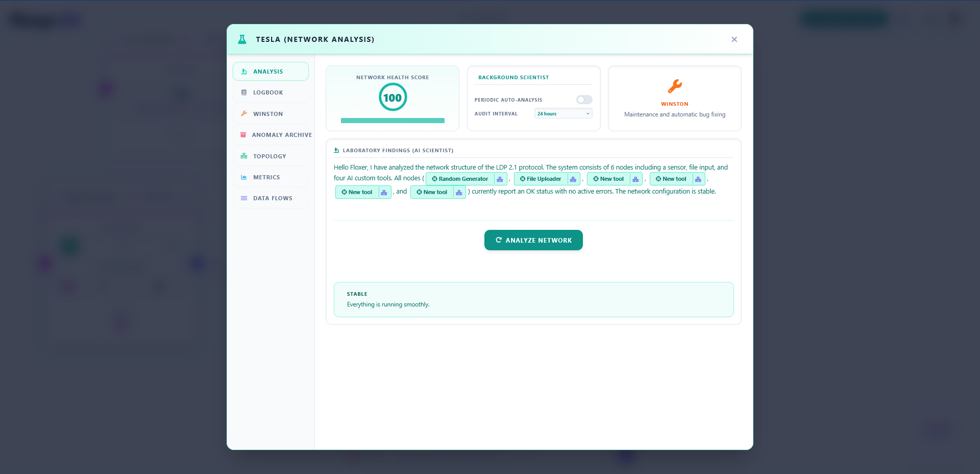980x474 pixels.
Task: Open topology icon beside Random Generator chip
Action: pos(500,179)
